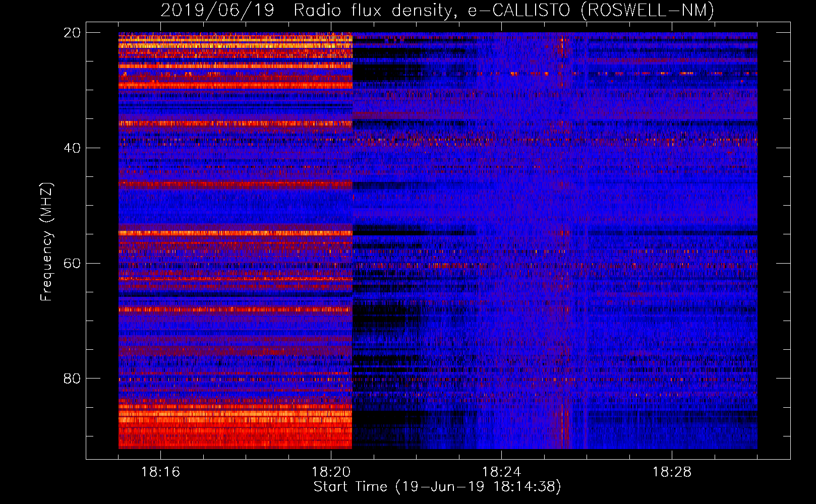
Task: Click the '60' frequency tick label
Action: pos(72,264)
